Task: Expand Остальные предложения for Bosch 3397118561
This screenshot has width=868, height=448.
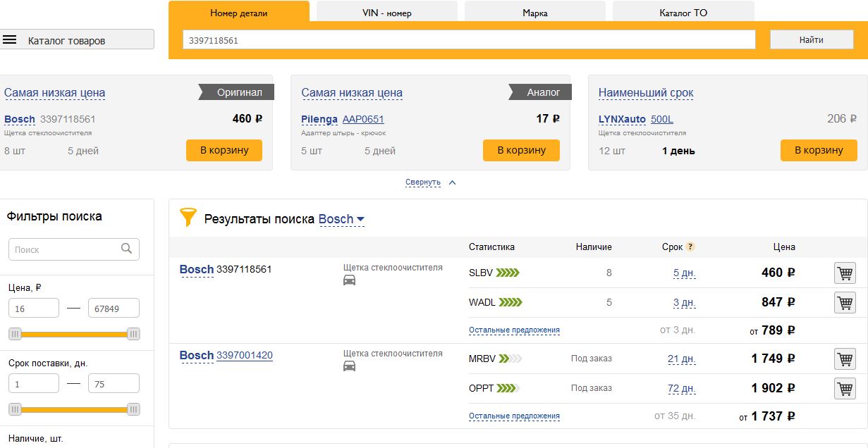Action: pyautogui.click(x=514, y=330)
